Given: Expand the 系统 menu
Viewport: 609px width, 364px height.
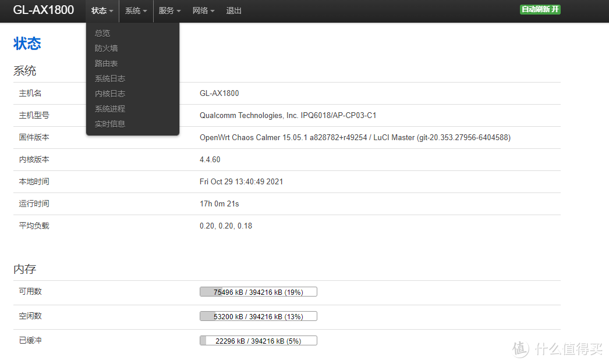Looking at the screenshot, I should 135,10.
